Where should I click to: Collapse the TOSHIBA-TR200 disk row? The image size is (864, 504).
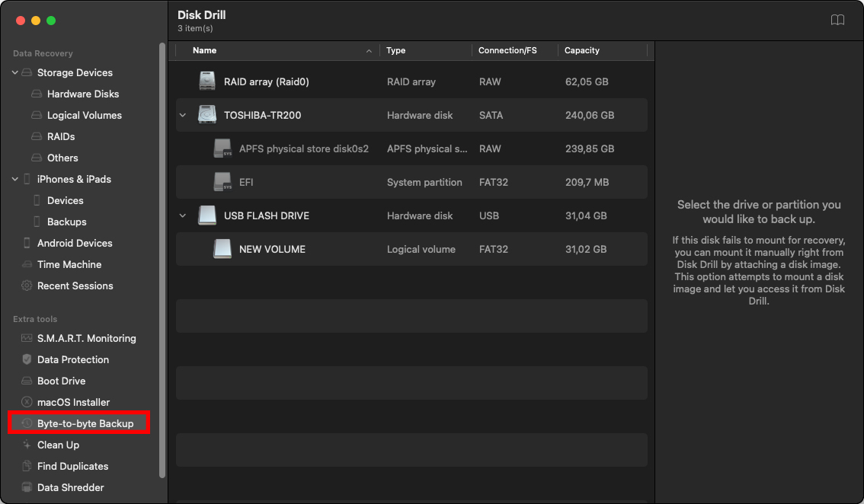click(183, 115)
